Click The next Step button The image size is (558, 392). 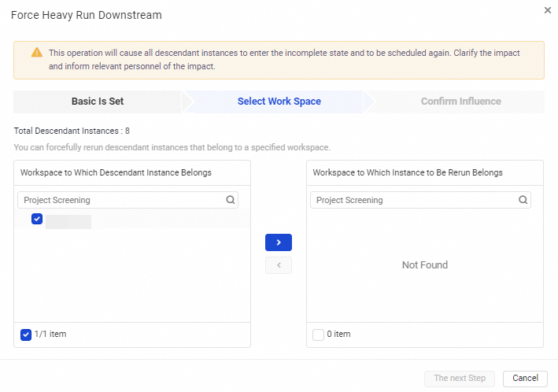click(460, 379)
